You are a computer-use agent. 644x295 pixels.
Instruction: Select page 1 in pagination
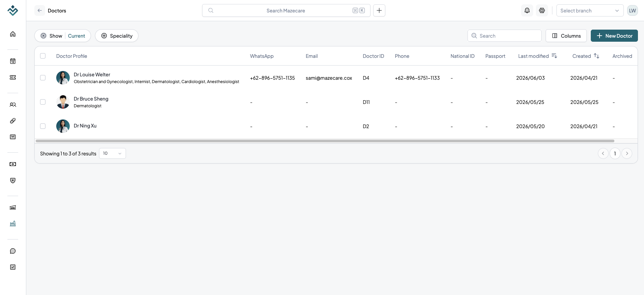(x=615, y=153)
